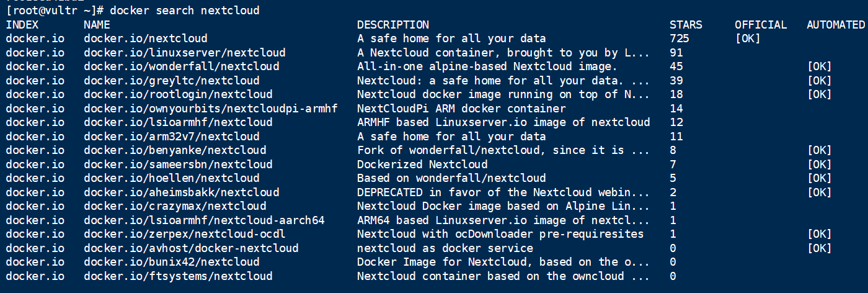Select the docker.io/linuxserver/nextcloud image name
Image resolution: width=868 pixels, height=293 pixels.
coord(185,53)
